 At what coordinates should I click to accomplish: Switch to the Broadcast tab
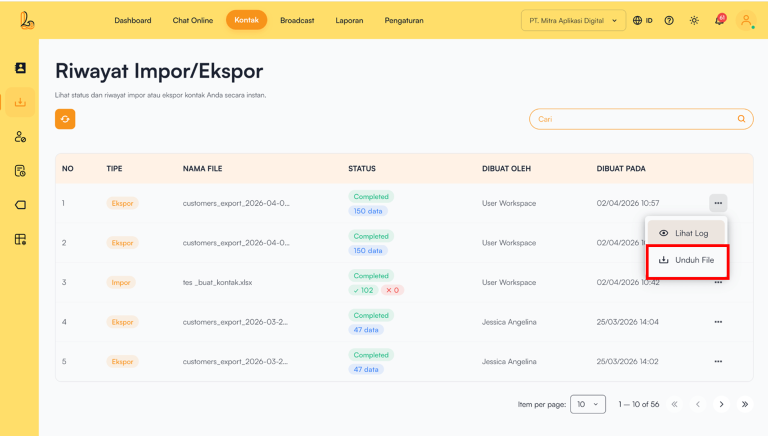(297, 20)
